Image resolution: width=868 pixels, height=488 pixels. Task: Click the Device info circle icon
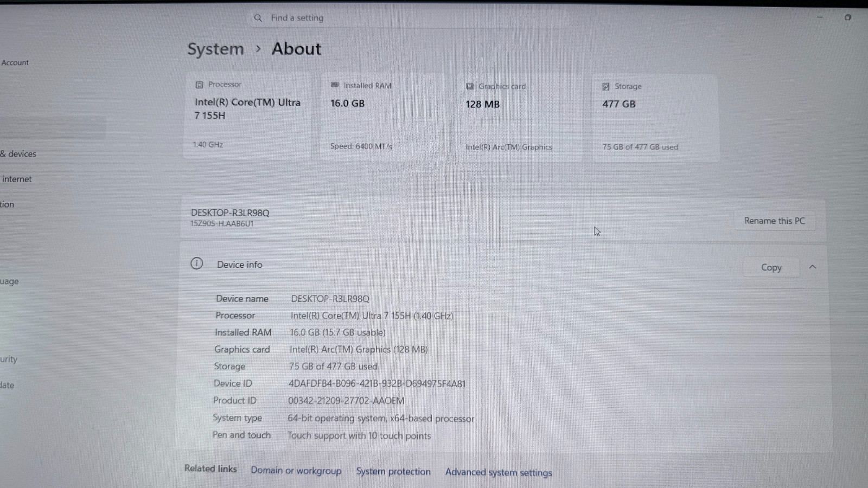click(196, 264)
